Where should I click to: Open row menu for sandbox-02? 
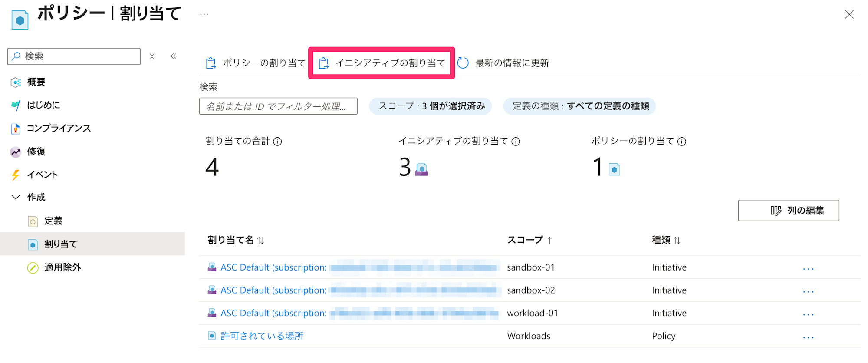point(808,292)
